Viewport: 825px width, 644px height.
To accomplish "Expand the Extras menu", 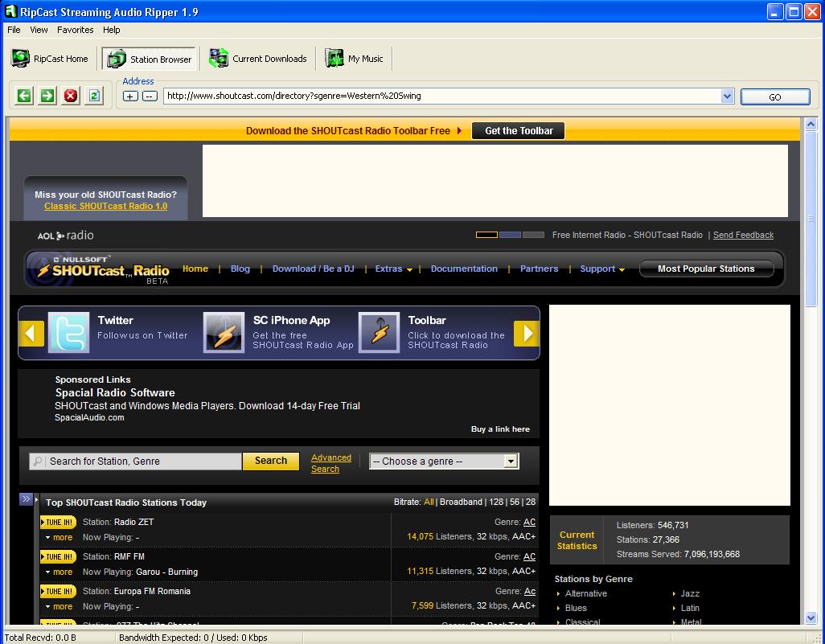I will [393, 269].
